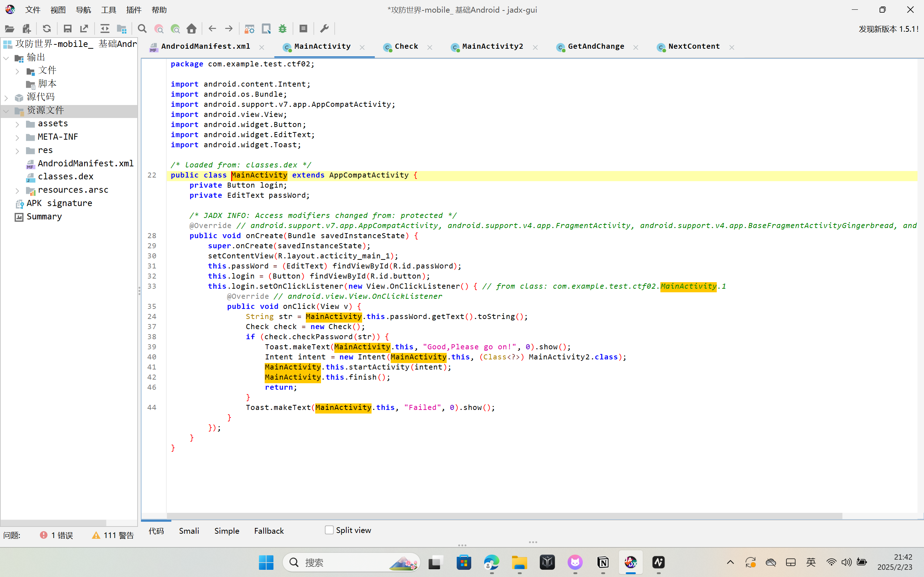The width and height of the screenshot is (924, 577).
Task: Switch to the MainActivity2 tab
Action: click(x=492, y=47)
